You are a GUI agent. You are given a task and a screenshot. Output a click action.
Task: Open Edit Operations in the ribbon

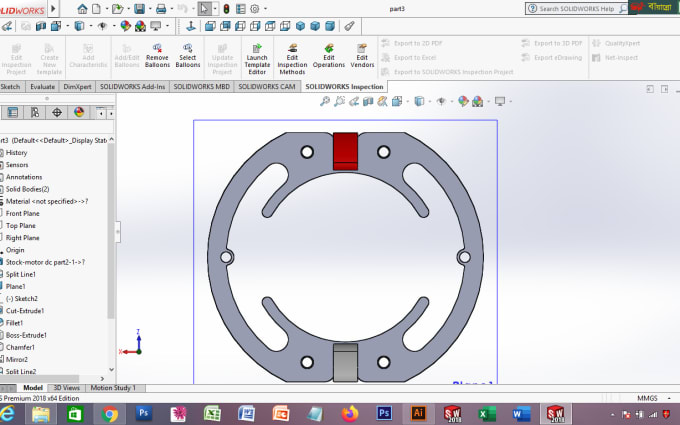click(x=329, y=56)
